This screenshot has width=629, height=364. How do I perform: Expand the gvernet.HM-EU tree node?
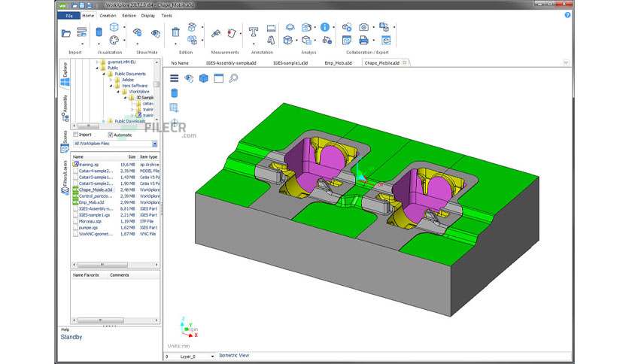pyautogui.click(x=96, y=62)
